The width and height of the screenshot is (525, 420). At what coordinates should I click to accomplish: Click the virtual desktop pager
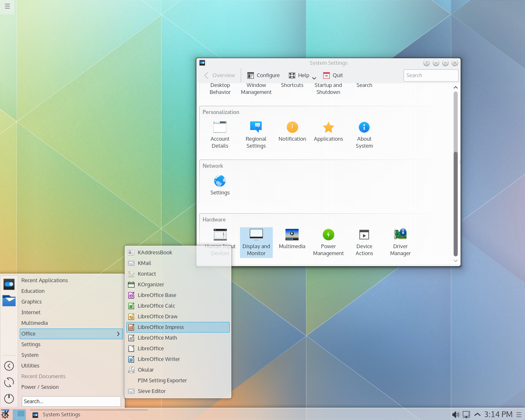click(19, 414)
